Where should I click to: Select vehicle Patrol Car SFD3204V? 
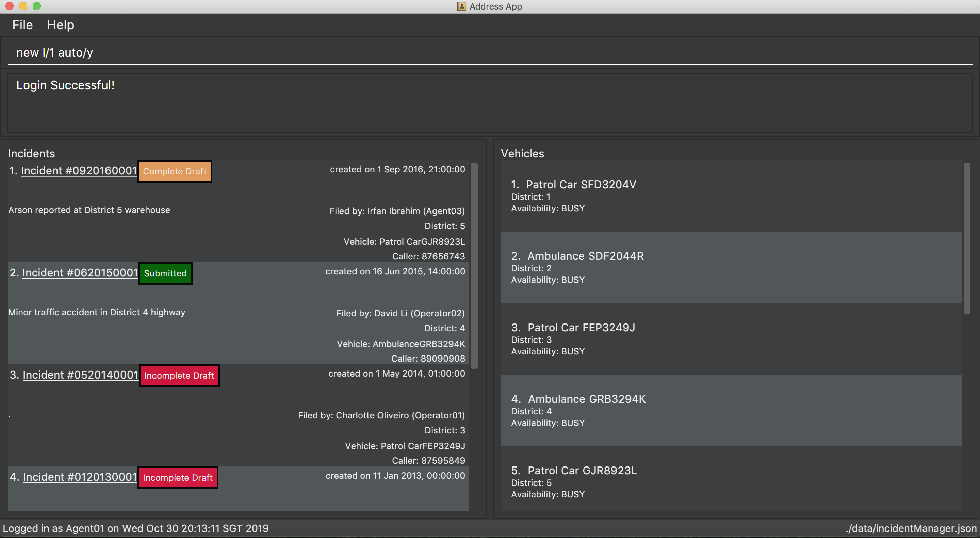[x=731, y=196]
